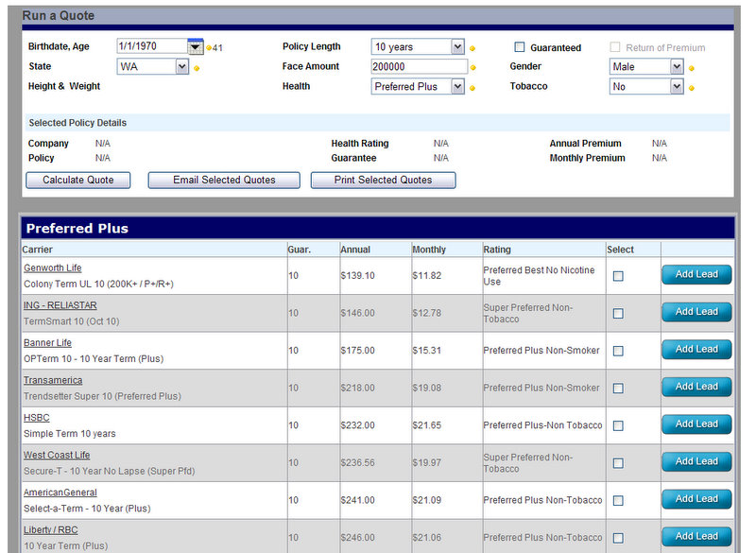
Task: Check the HSBC quote checkbox
Action: 618,425
